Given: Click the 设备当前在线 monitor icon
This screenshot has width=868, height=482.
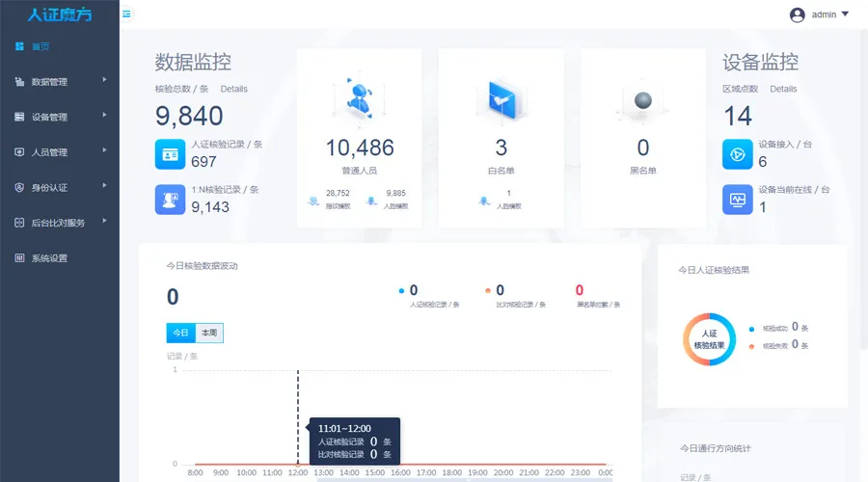Looking at the screenshot, I should pyautogui.click(x=738, y=200).
